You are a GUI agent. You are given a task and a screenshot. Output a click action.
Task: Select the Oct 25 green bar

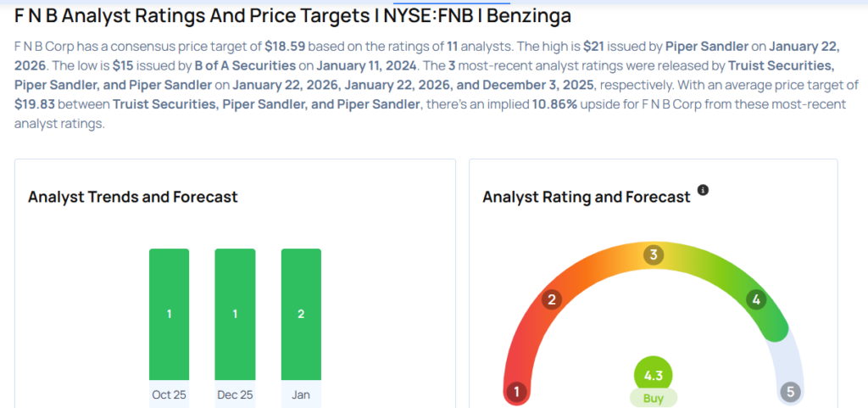point(170,314)
